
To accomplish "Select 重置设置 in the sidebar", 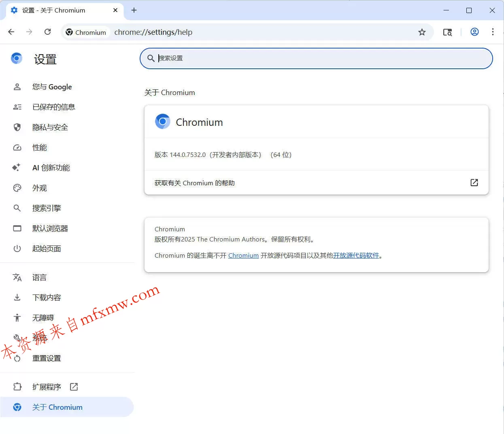I will click(x=67, y=358).
